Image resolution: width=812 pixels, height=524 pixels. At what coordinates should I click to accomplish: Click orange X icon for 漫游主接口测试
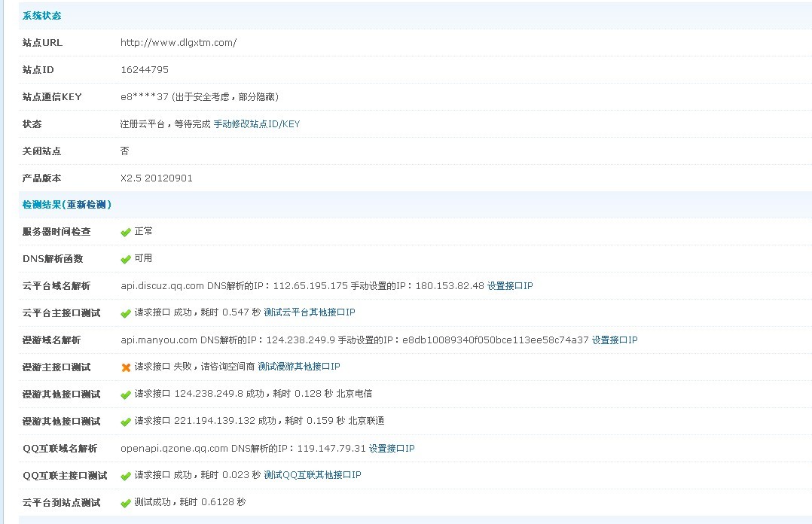(125, 367)
